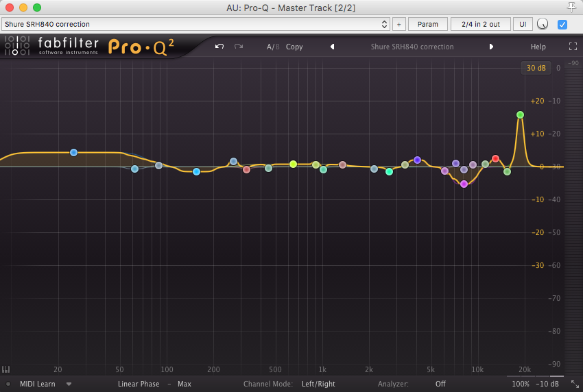Viewport: 583px width, 392px height.
Task: Open the Max phase resolution menu
Action: pos(184,384)
